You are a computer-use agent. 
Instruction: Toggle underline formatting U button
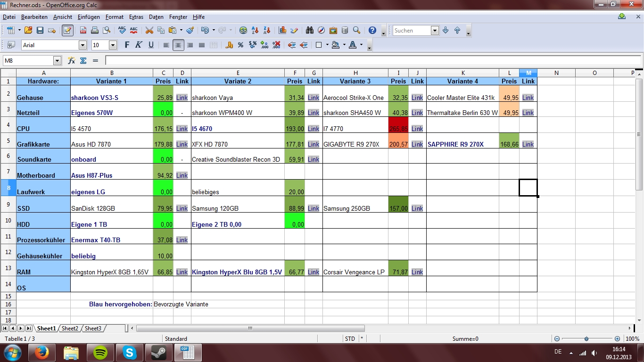tap(151, 45)
